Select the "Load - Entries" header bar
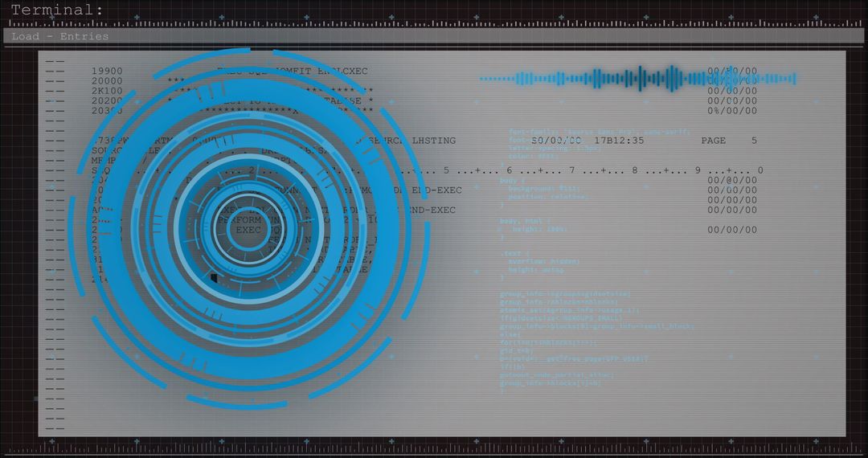 tap(433, 36)
